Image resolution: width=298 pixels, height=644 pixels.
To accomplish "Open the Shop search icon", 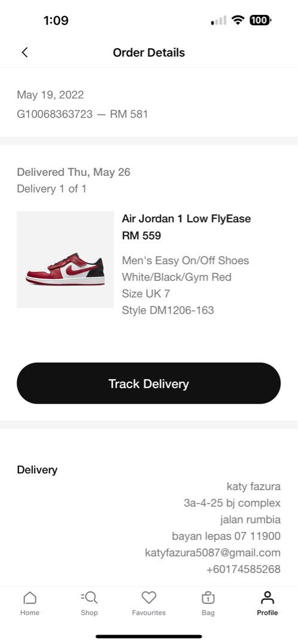I will point(90,597).
